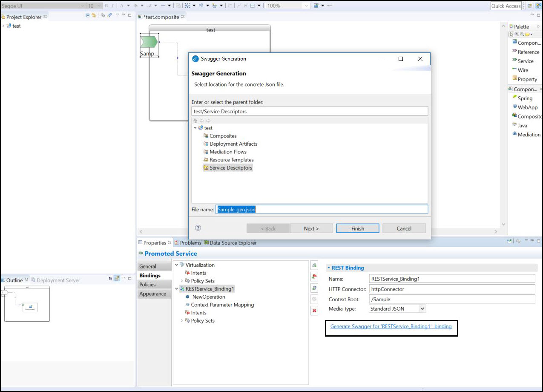Click the Reference tool in the Palette
Image resolution: width=543 pixels, height=392 pixels.
click(x=528, y=52)
